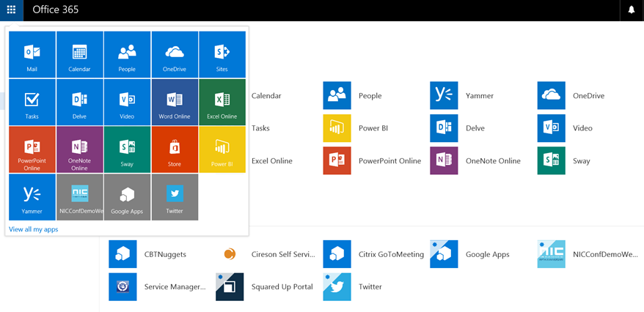Open Sites tile in app launcher
Viewport: 644px width, 312px height.
(222, 54)
